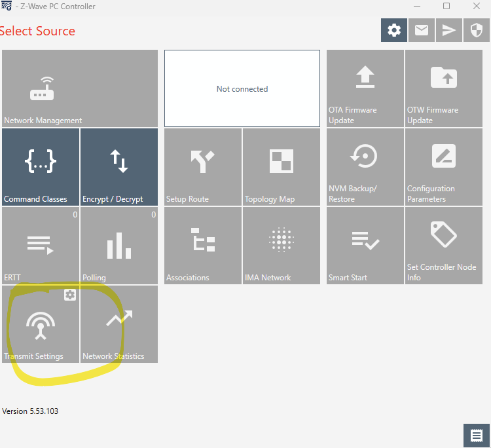This screenshot has width=491, height=448.
Task: Click the Select Source heading
Action: pos(37,31)
